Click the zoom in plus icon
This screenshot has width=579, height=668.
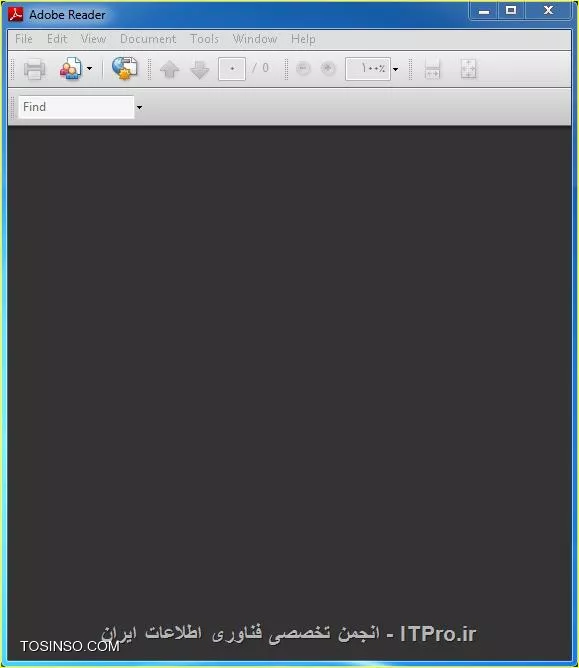click(x=328, y=68)
